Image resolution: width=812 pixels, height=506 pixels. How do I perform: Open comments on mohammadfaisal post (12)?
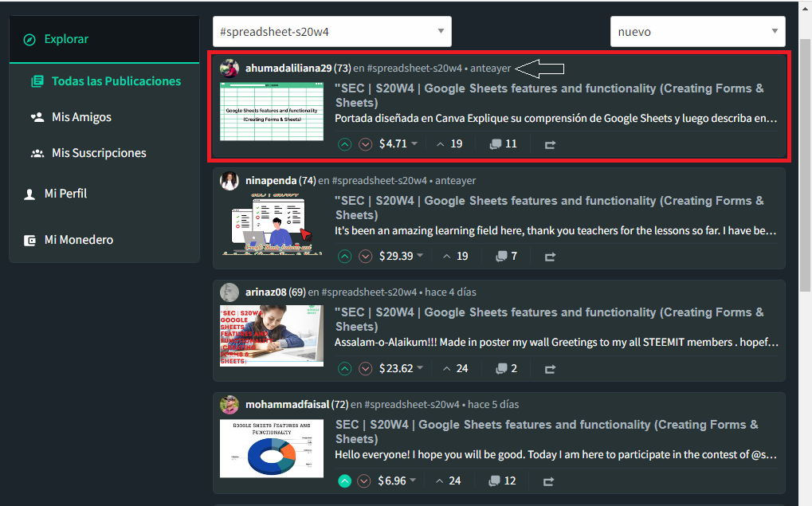tap(502, 481)
